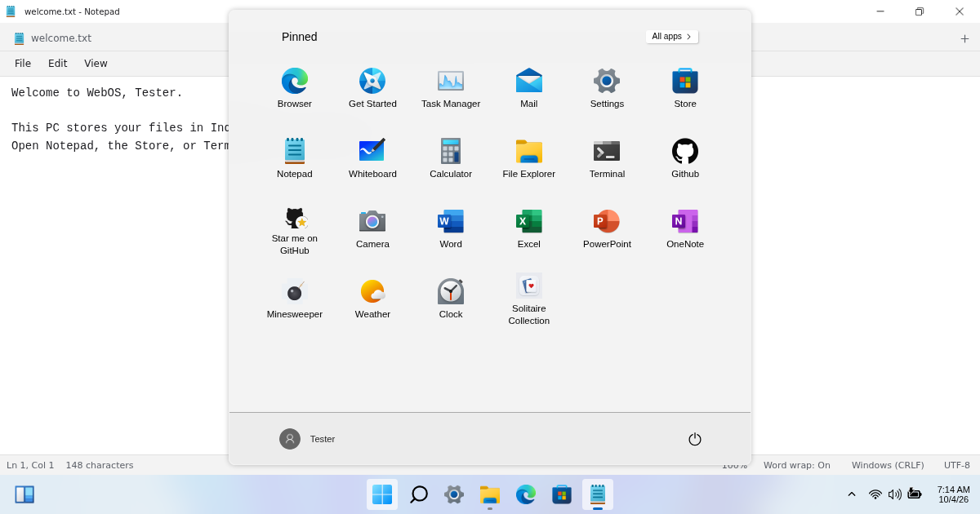The width and height of the screenshot is (980, 514).
Task: Open Search from the taskbar
Action: (x=418, y=494)
